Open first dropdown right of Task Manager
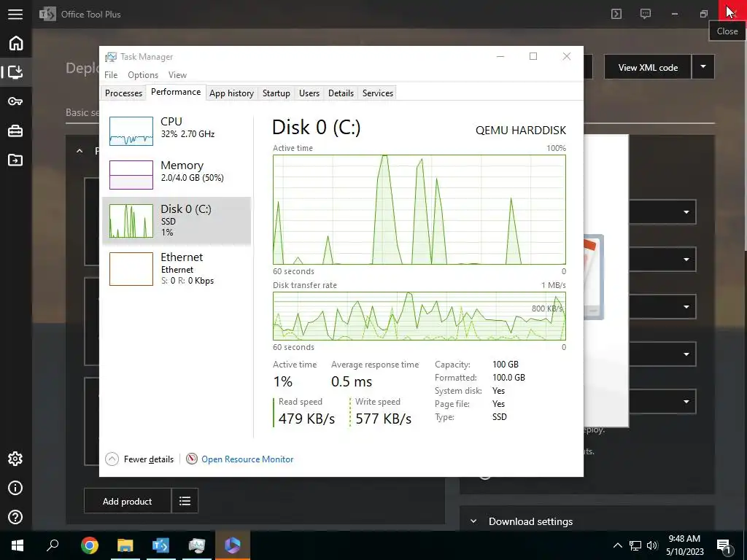Screen dimensions: 747x560 (663, 212)
